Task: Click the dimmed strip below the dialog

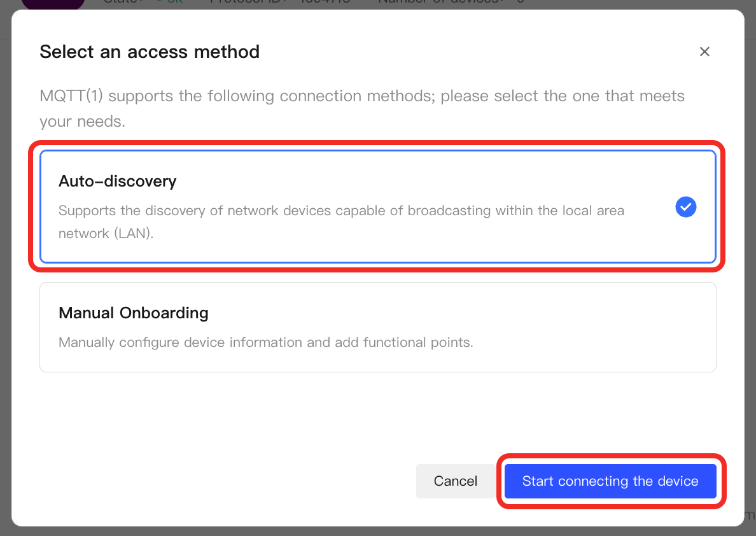Action: coord(377,532)
